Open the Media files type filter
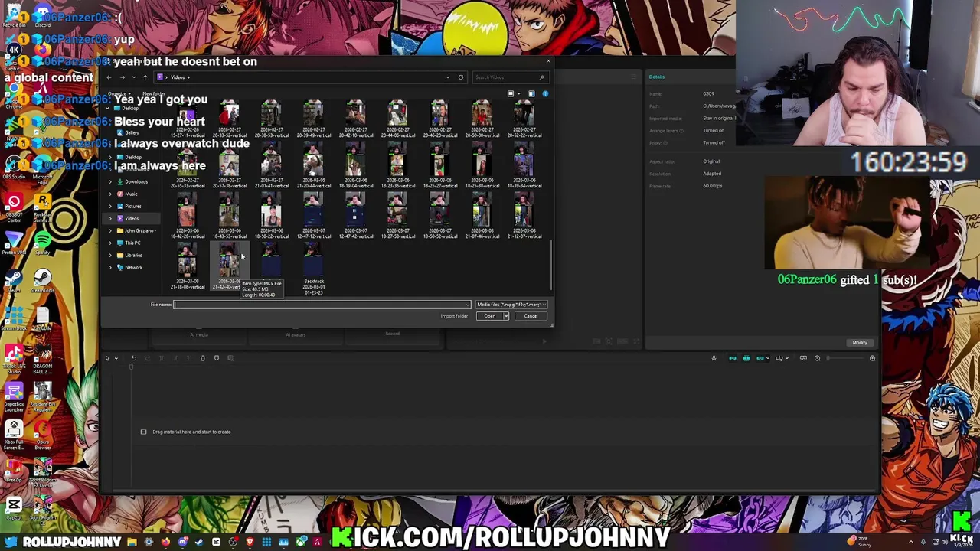 point(511,305)
